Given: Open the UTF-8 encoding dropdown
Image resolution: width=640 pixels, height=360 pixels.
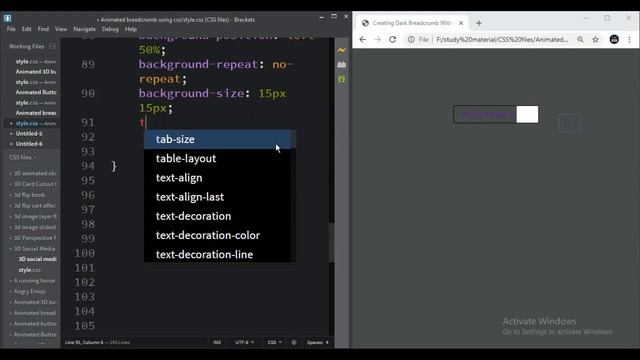Looking at the screenshot, I should point(244,342).
